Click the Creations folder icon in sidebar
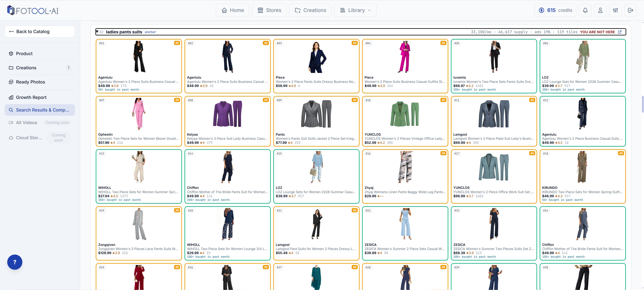644x290 pixels. pos(11,68)
